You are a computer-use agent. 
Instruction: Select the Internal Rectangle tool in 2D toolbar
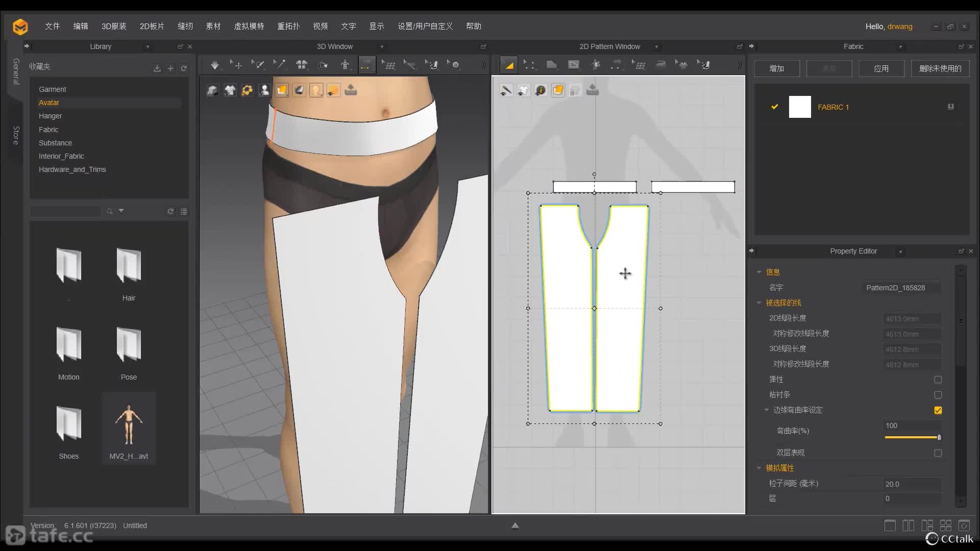pos(574,65)
